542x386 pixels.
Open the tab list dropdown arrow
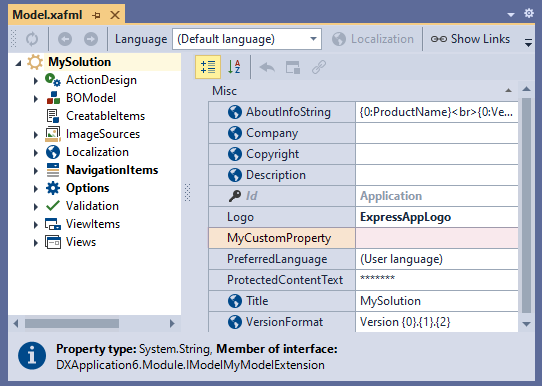tap(511, 15)
